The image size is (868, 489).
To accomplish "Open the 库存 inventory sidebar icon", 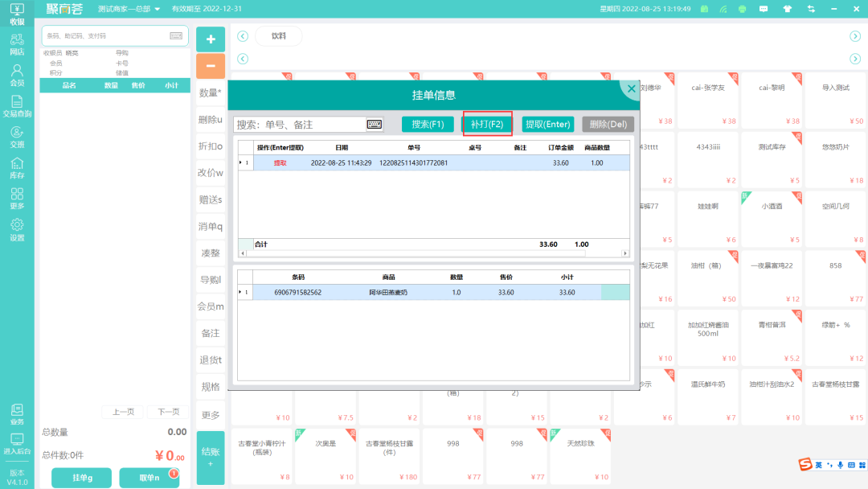I will point(17,169).
